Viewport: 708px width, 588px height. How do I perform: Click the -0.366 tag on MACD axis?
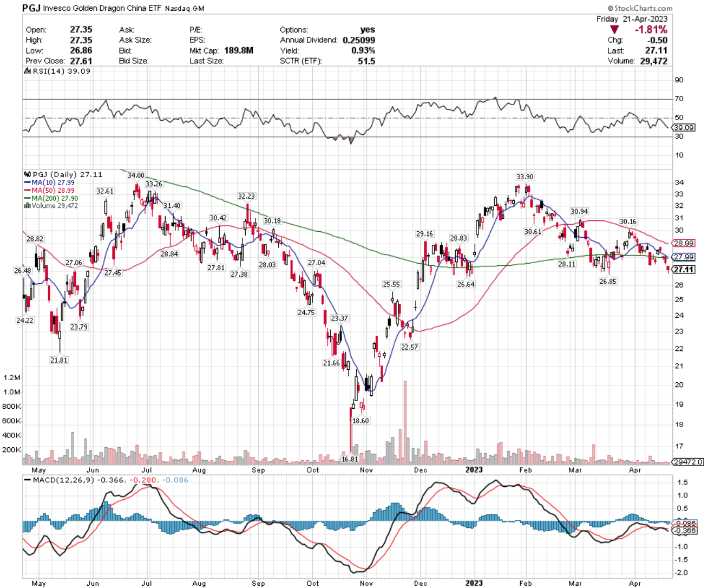(685, 531)
